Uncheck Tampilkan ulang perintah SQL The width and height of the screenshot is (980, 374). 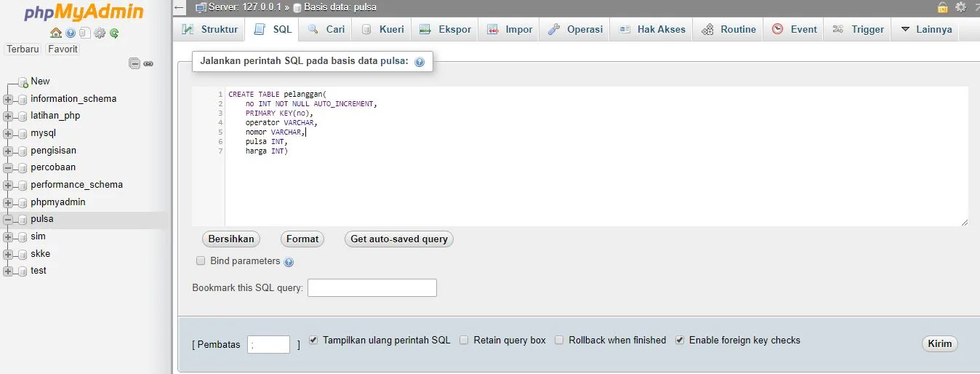(313, 340)
